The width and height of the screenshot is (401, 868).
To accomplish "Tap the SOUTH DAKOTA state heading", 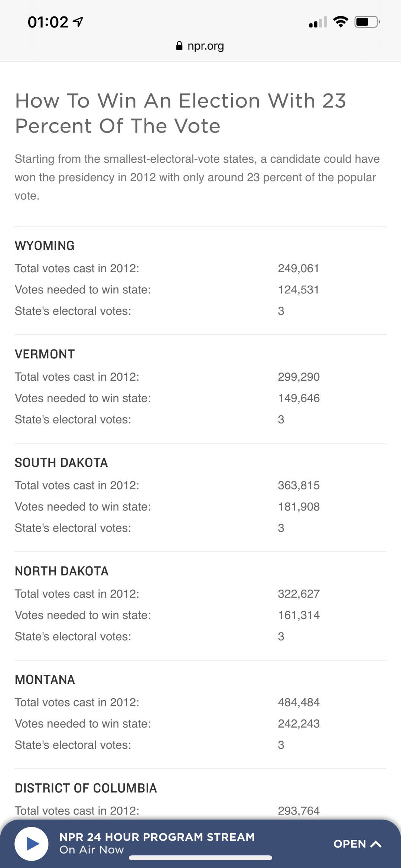I will click(x=61, y=462).
